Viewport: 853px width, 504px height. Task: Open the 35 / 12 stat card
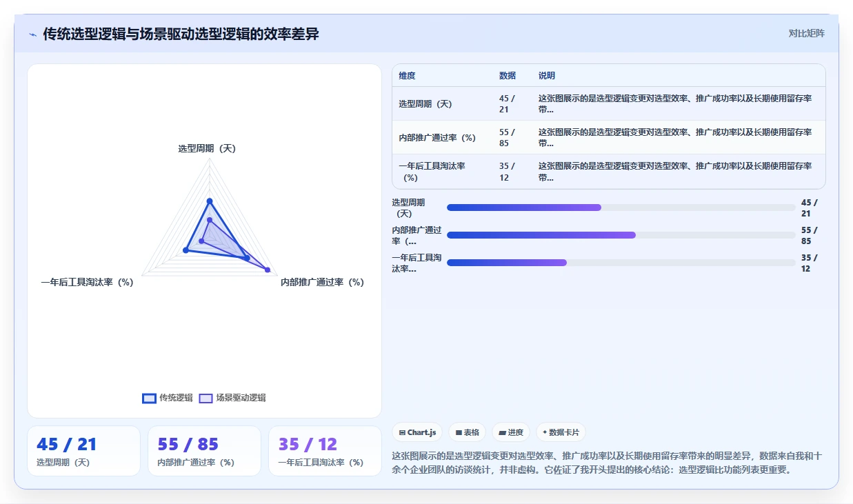[325, 451]
